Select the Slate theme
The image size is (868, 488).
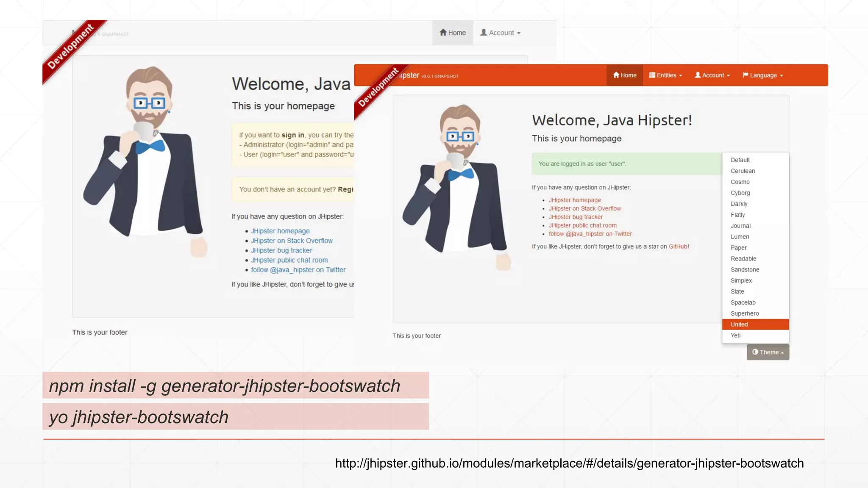(755, 291)
